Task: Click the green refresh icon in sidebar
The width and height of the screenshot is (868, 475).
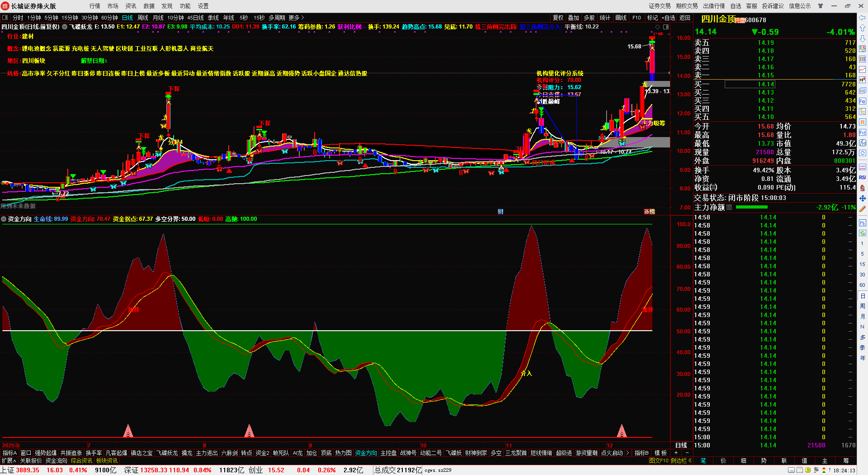Action: pyautogui.click(x=863, y=233)
